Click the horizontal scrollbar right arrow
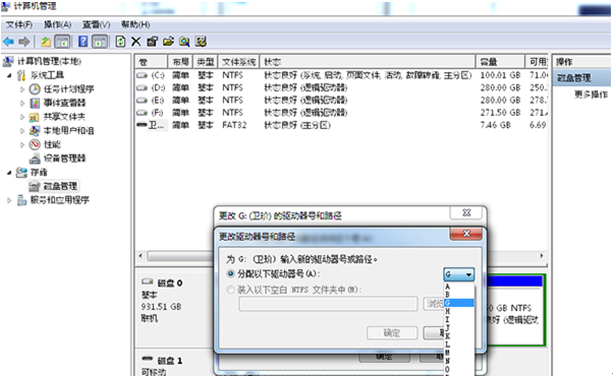The height and width of the screenshot is (379, 613). click(x=541, y=256)
